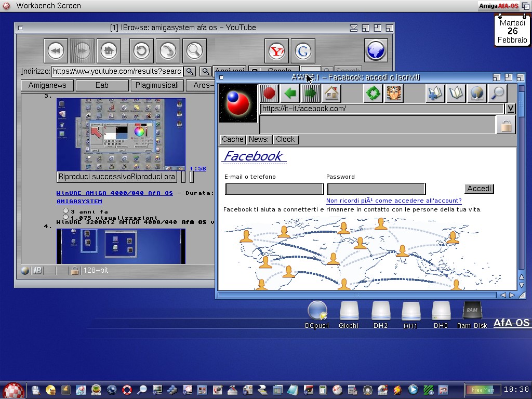Reload the page in IBrowse
This screenshot has height=399, width=532.
(x=141, y=51)
